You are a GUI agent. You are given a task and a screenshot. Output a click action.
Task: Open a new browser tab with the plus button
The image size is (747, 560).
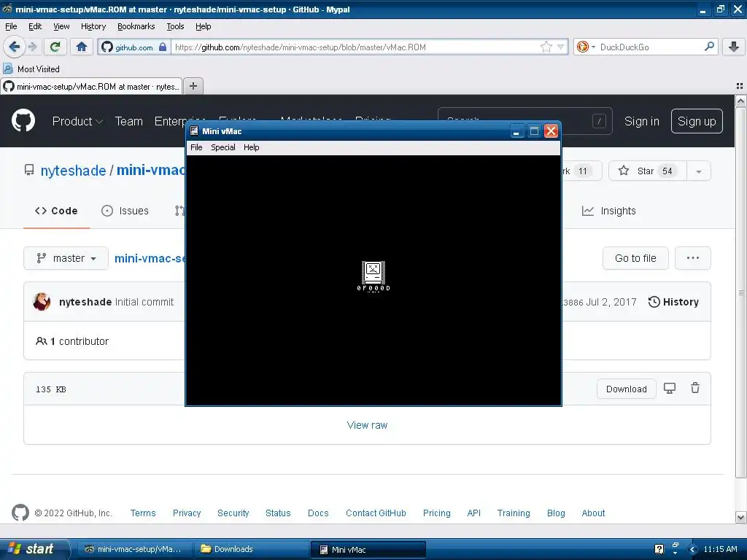point(193,86)
